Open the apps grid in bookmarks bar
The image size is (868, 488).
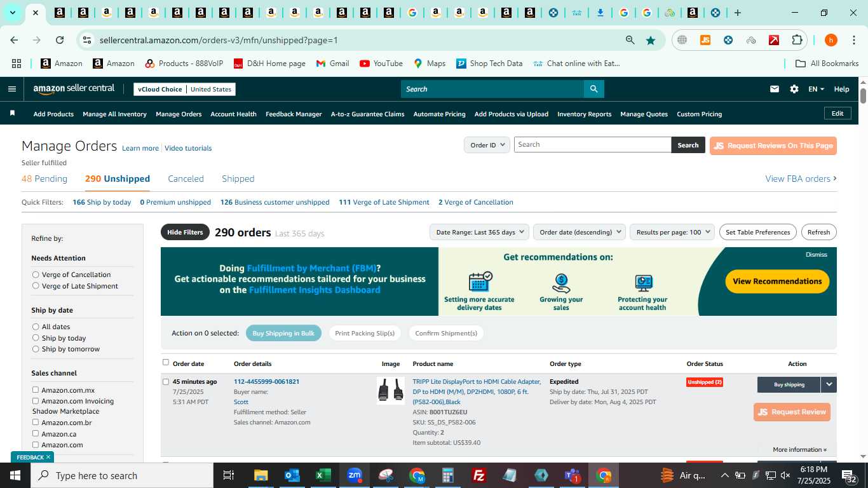click(17, 64)
